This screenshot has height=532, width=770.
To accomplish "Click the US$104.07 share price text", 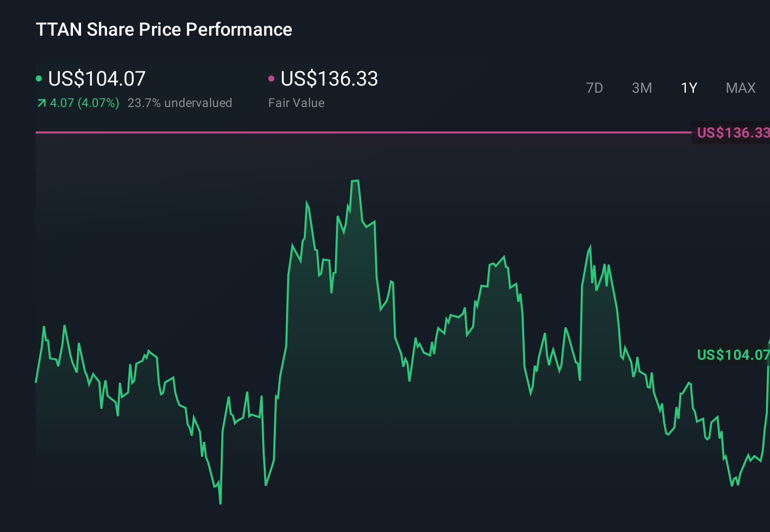I will coord(96,79).
